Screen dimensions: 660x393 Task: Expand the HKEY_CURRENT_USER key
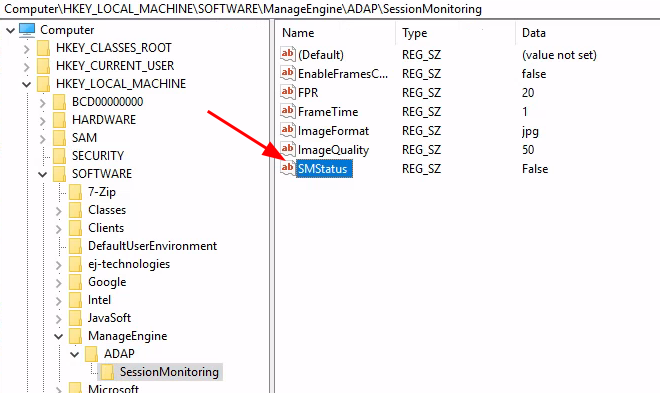pos(27,67)
